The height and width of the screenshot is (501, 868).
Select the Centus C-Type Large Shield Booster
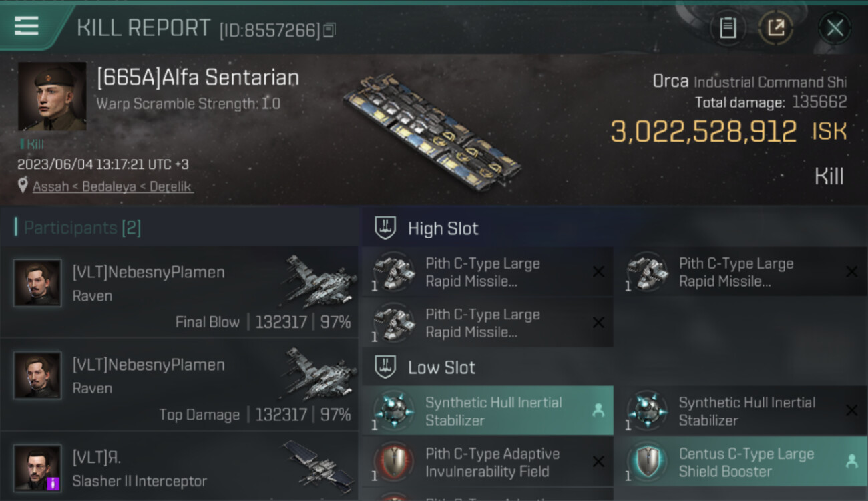[x=741, y=462]
